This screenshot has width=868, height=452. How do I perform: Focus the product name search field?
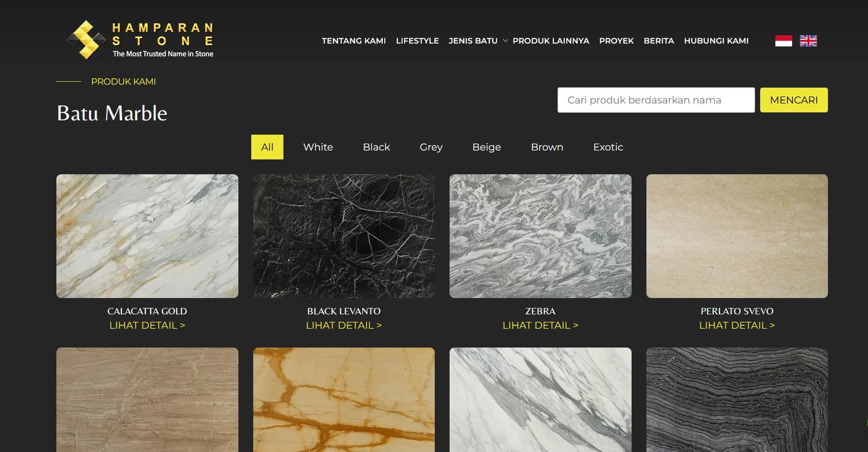656,100
